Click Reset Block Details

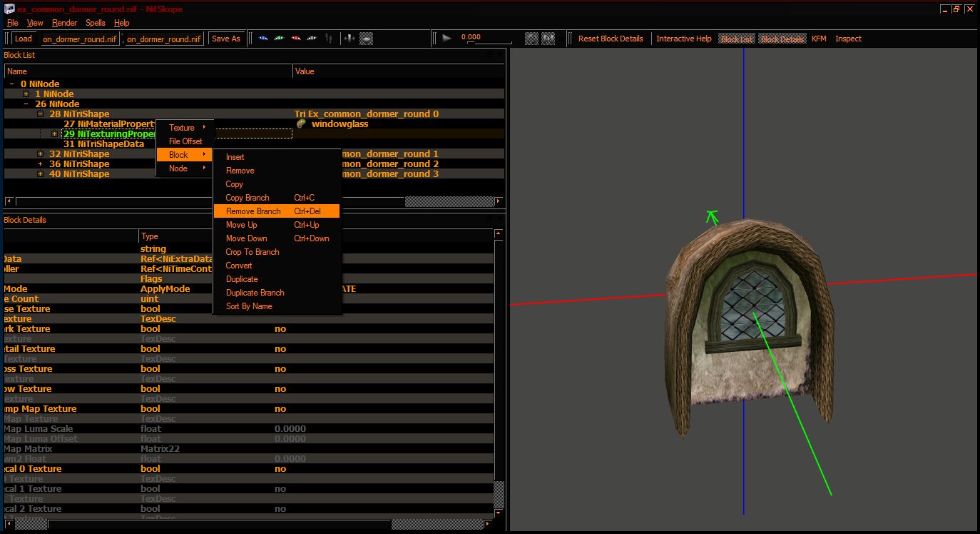(611, 39)
